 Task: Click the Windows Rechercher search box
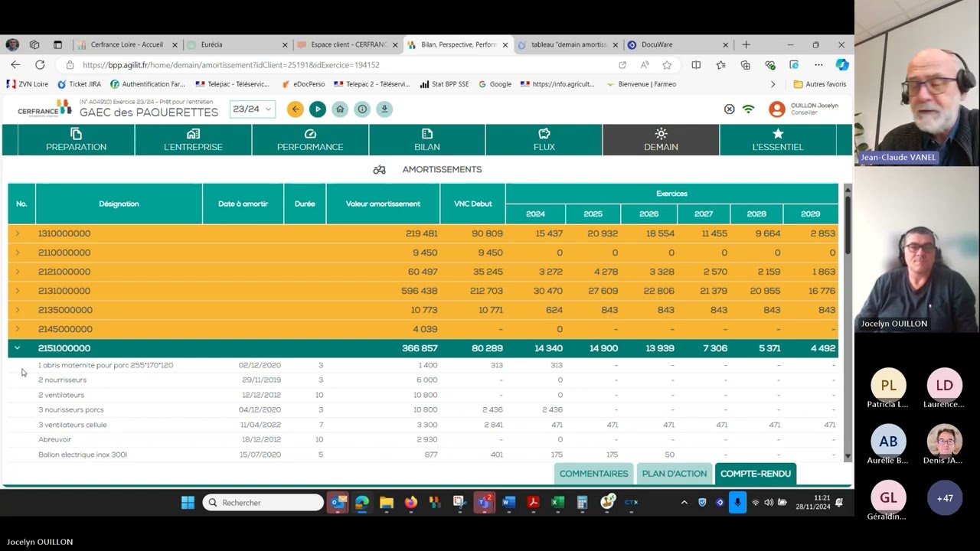pos(263,503)
